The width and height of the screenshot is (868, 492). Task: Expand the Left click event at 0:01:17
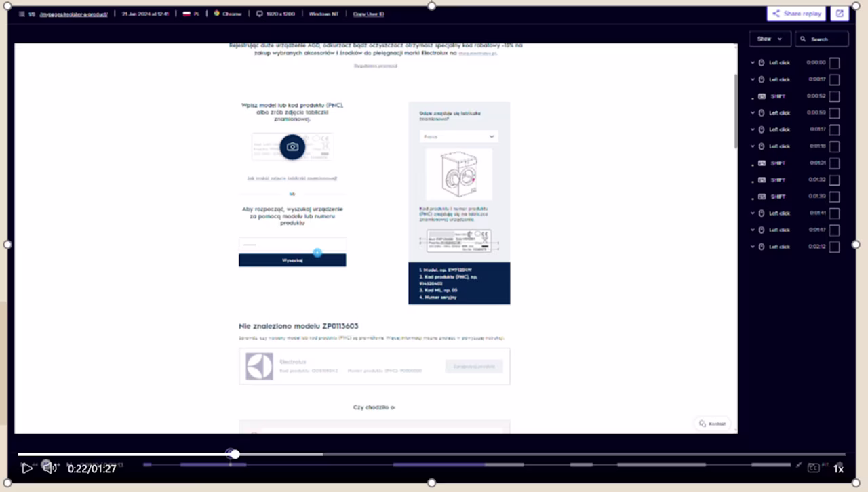[x=753, y=129]
